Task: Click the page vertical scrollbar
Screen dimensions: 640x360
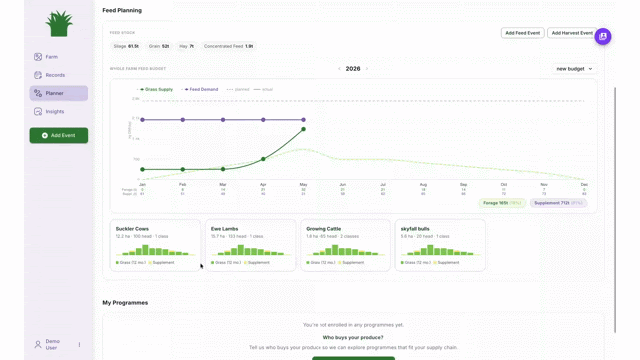Action: [615, 209]
